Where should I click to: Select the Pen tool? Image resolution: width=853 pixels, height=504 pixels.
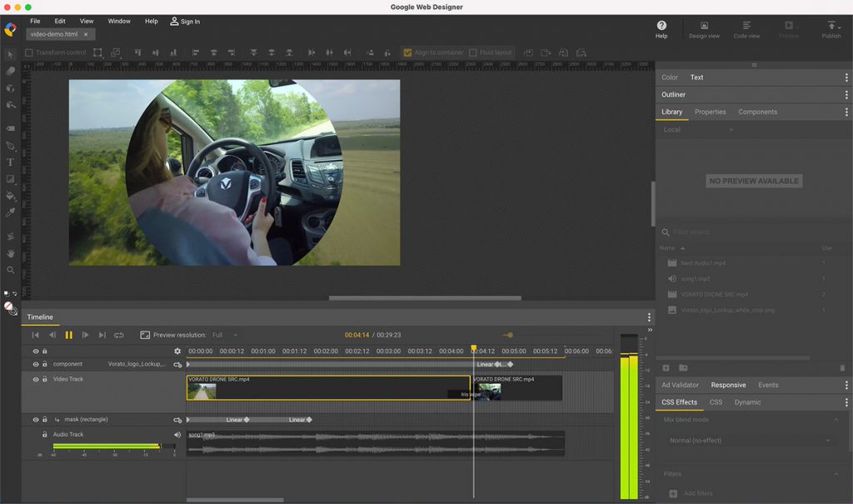(x=10, y=146)
